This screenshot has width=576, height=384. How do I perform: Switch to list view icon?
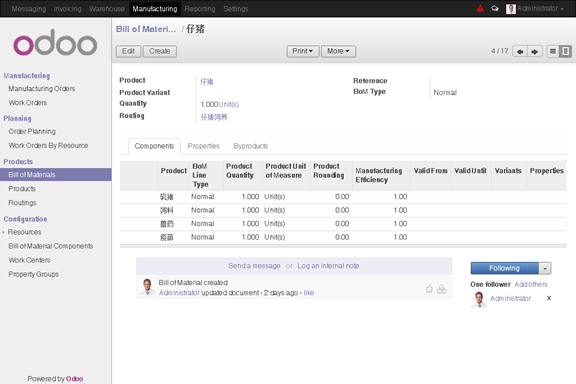coord(553,51)
